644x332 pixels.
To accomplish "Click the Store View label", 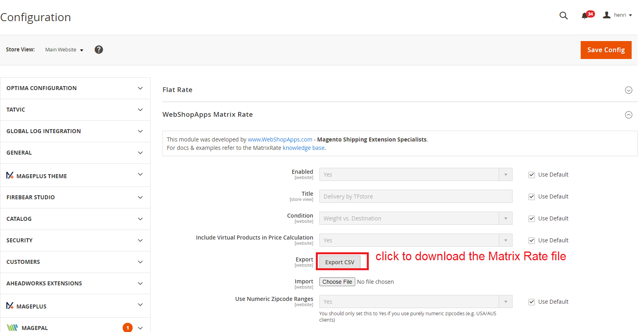I will click(20, 50).
